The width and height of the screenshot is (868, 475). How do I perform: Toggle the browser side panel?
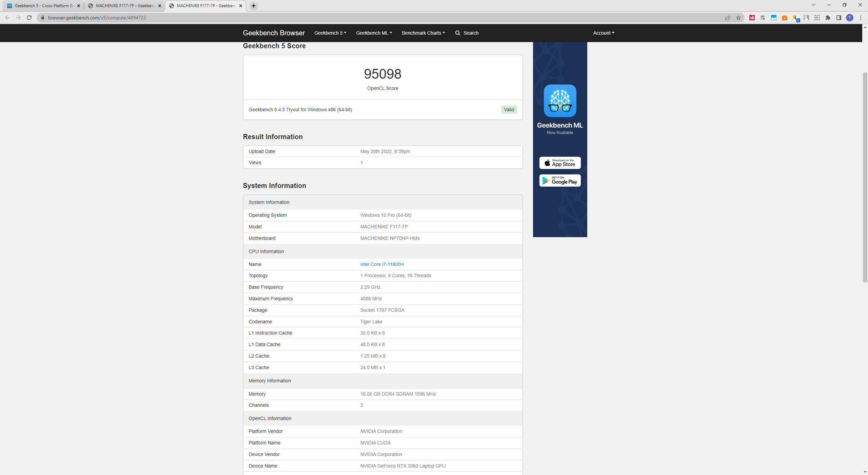839,18
